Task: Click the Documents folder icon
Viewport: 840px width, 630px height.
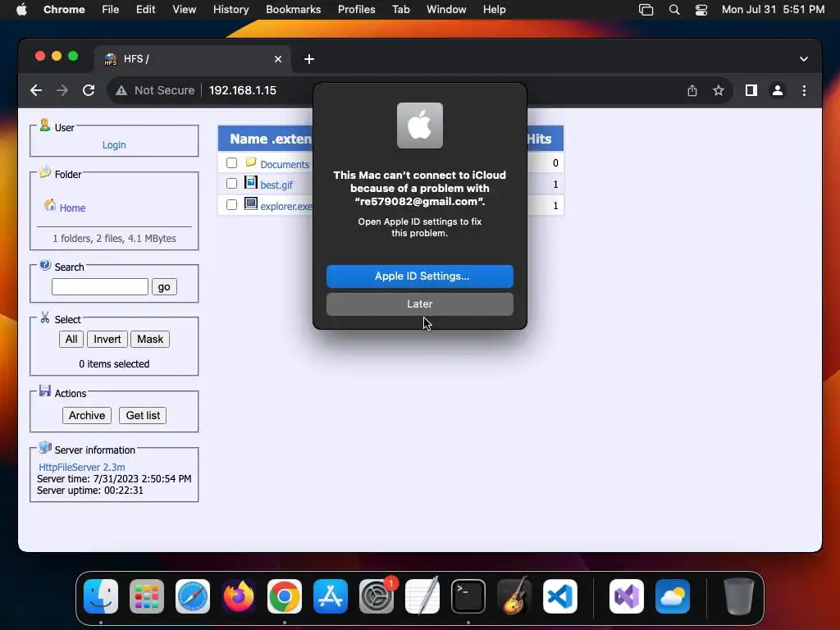Action: click(x=251, y=162)
